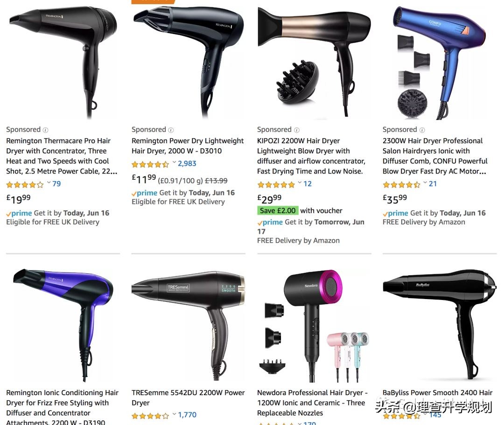Viewport: 504px width, 425px height.
Task: Expand ratings popover arrow beside 79 reviews
Action: tap(49, 183)
